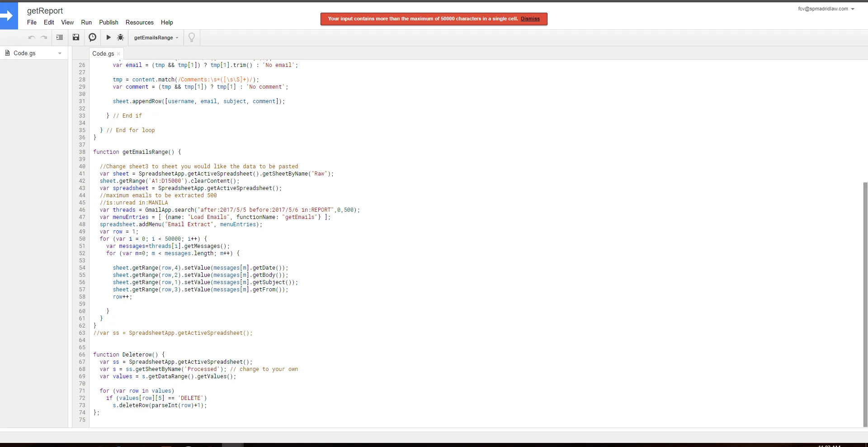
Task: Click the red warning banner message text
Action: (x=423, y=19)
